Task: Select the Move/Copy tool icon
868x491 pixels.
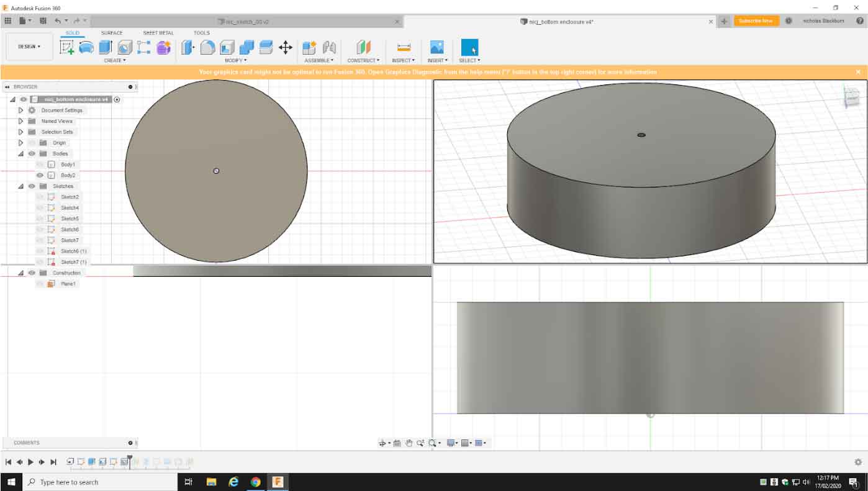Action: click(x=286, y=47)
